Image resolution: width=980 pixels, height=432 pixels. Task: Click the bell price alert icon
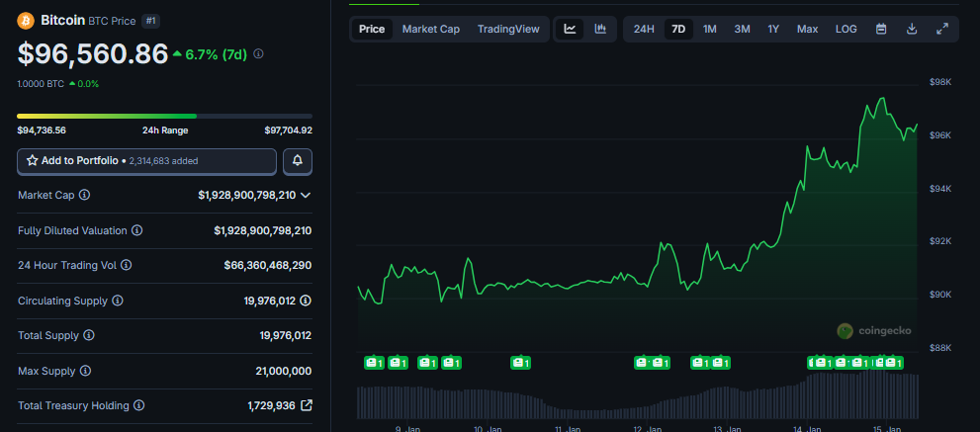tap(298, 161)
